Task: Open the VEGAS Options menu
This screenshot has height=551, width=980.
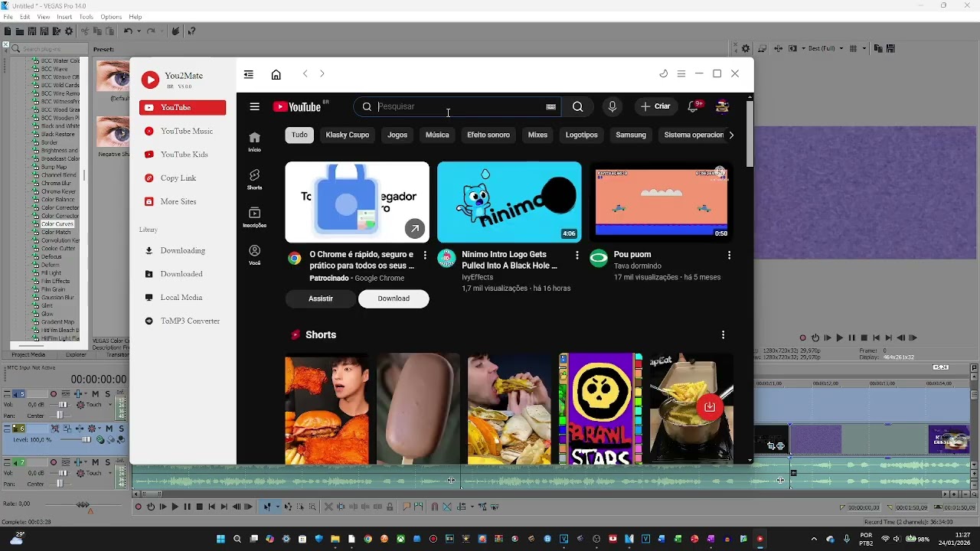Action: [x=111, y=17]
